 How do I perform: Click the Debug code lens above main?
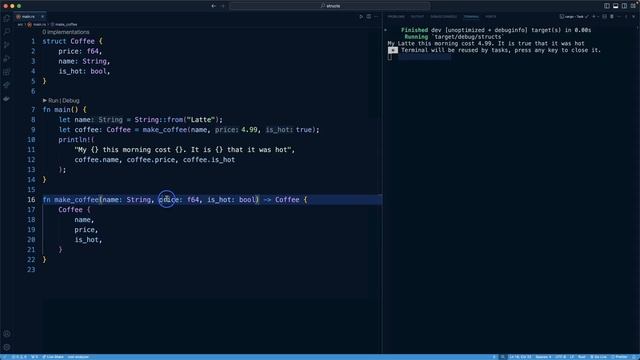click(x=71, y=100)
